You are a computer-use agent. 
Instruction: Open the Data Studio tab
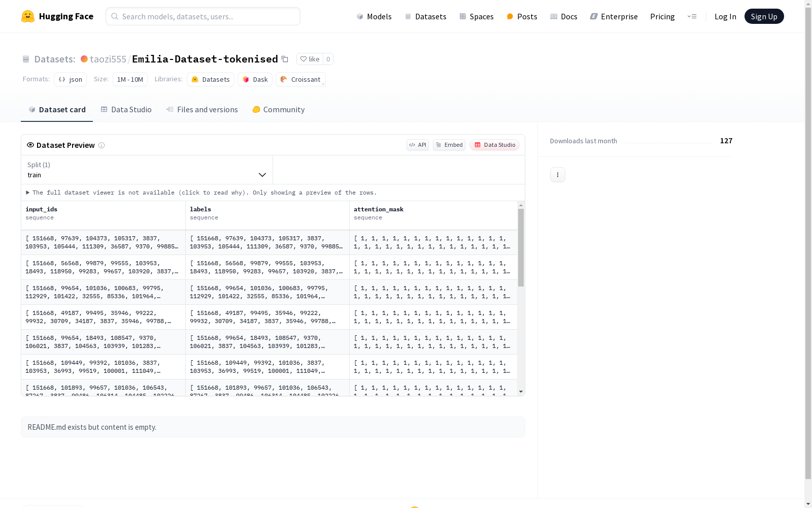click(126, 110)
